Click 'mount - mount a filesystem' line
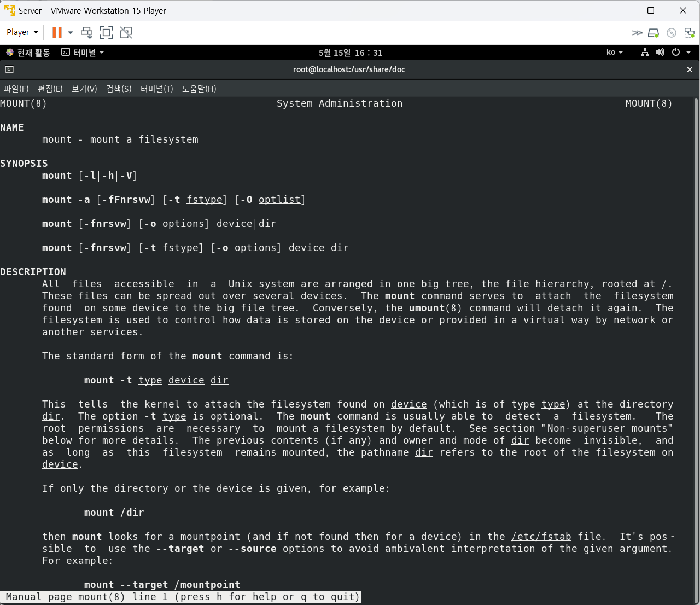The height and width of the screenshot is (605, 700). click(x=120, y=139)
